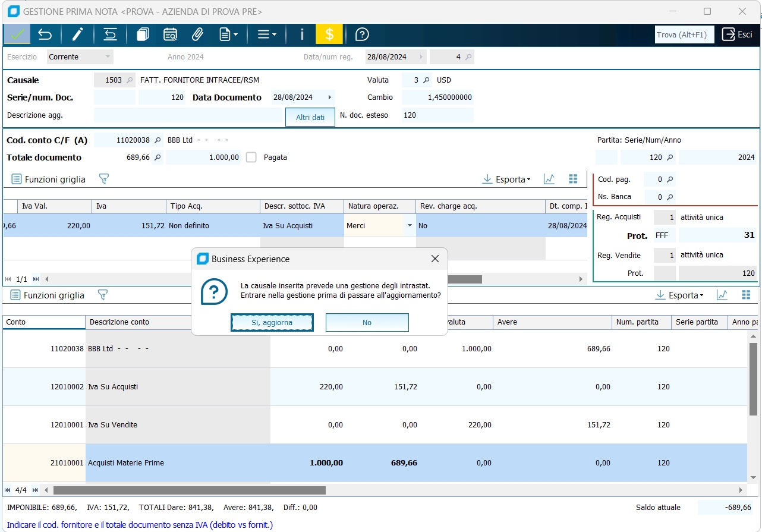This screenshot has width=762, height=532.
Task: Click the Altri dati button
Action: click(310, 117)
